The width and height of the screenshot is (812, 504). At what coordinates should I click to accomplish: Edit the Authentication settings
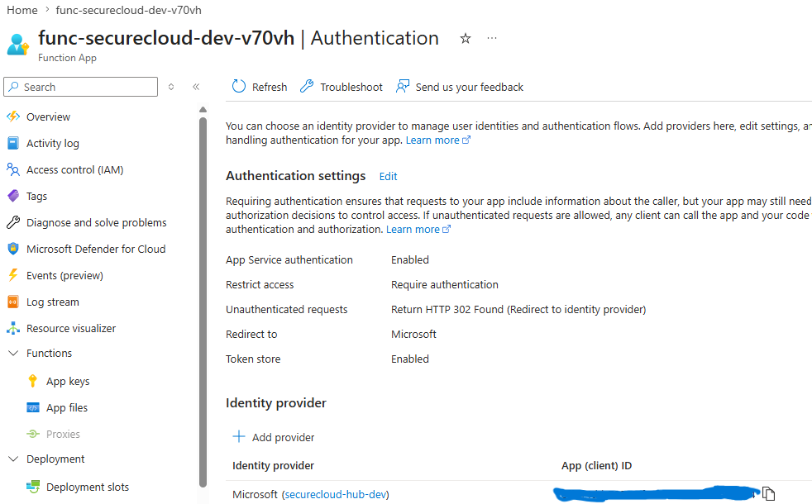(x=388, y=176)
